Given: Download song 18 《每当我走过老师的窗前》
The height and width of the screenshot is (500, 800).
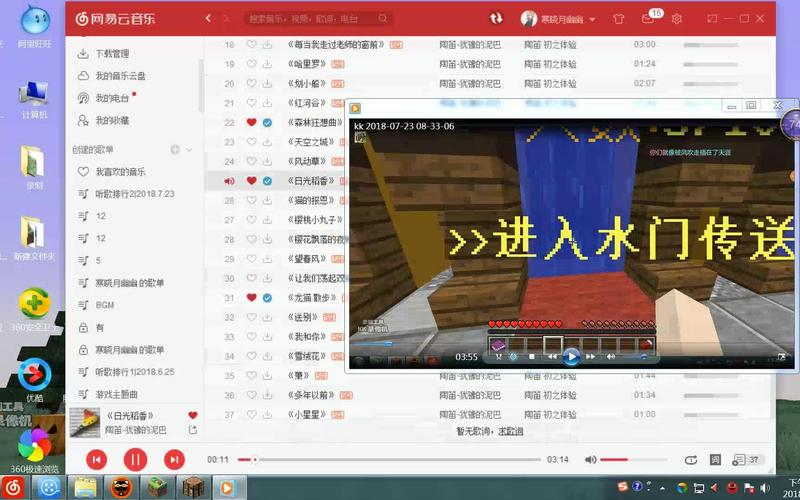Looking at the screenshot, I should [267, 44].
